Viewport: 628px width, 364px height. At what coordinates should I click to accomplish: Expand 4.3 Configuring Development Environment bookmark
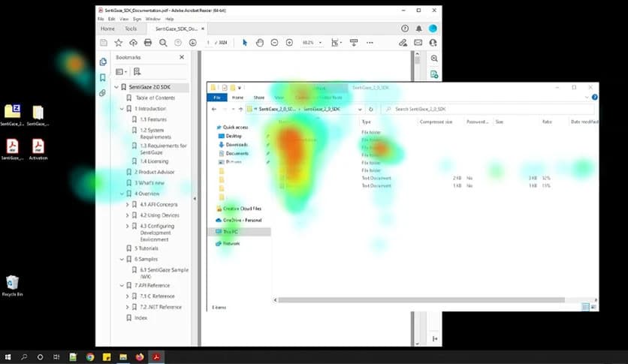point(128,226)
